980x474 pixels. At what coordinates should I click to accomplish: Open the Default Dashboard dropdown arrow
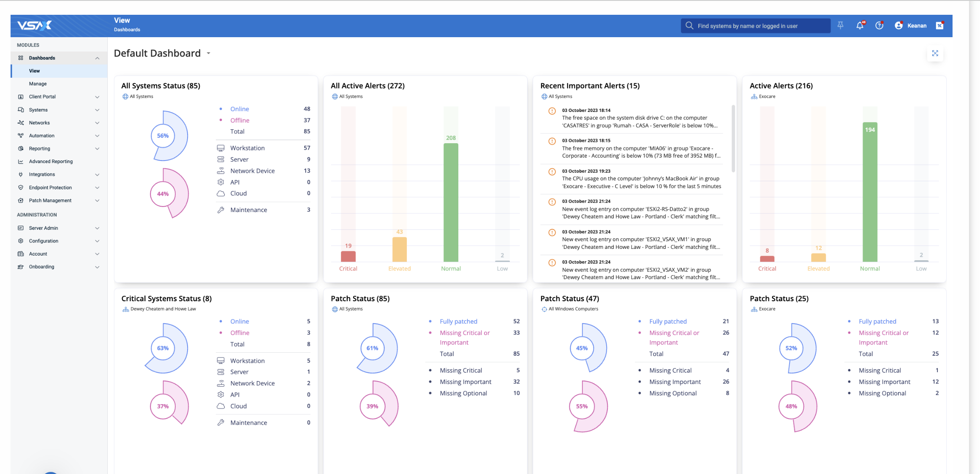pos(209,54)
